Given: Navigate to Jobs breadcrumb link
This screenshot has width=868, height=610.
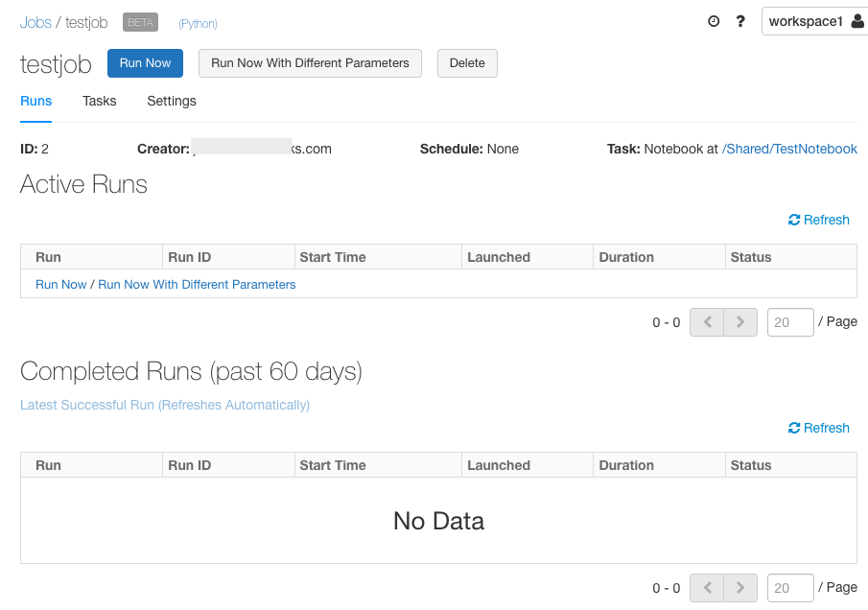Looking at the screenshot, I should point(35,22).
